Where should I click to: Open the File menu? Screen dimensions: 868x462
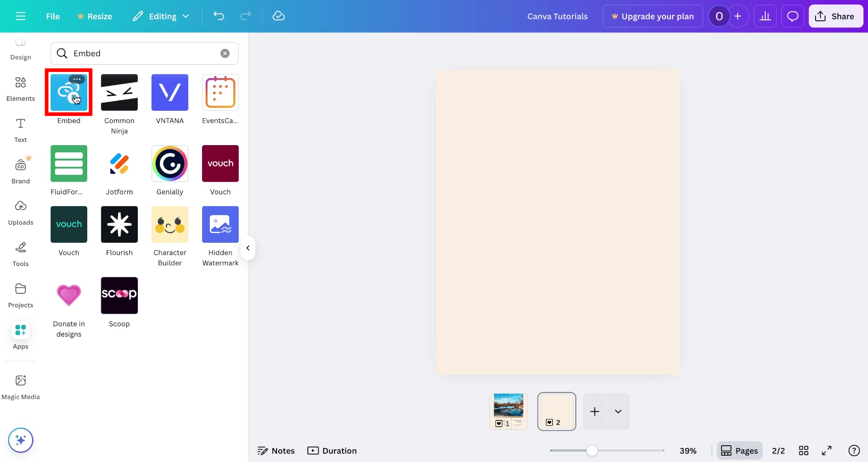[x=52, y=16]
